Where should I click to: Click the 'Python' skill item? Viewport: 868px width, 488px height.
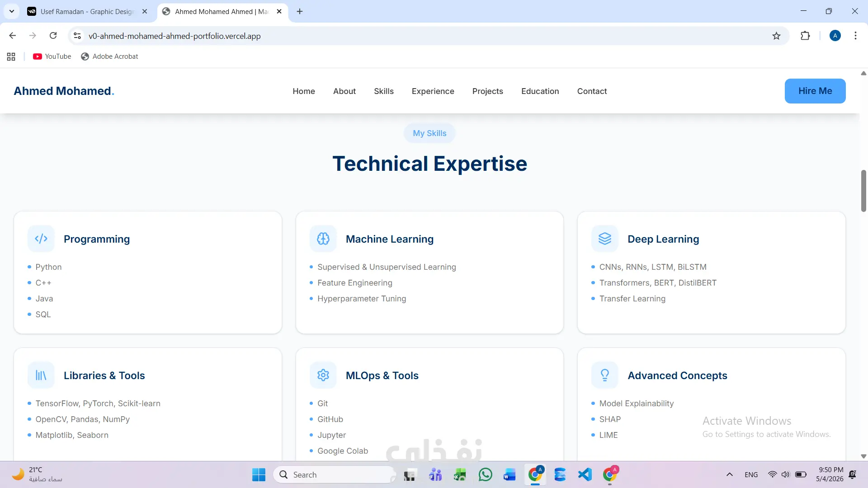tap(48, 267)
